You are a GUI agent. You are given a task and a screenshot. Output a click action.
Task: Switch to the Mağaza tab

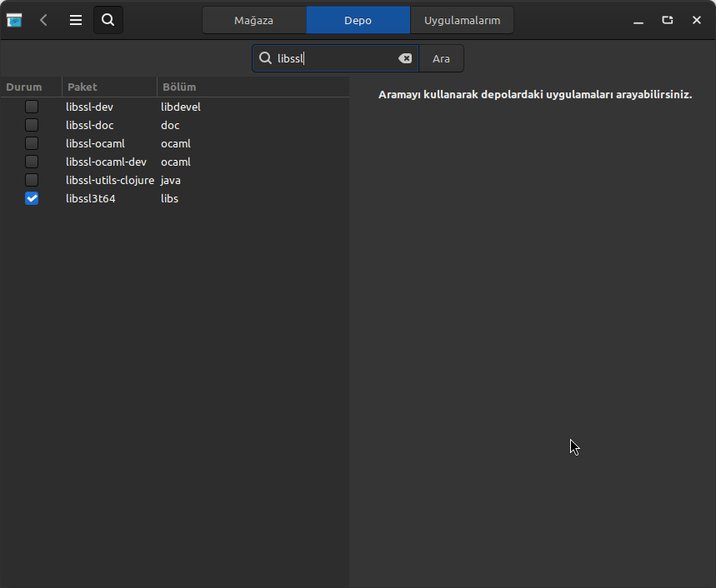pos(253,20)
